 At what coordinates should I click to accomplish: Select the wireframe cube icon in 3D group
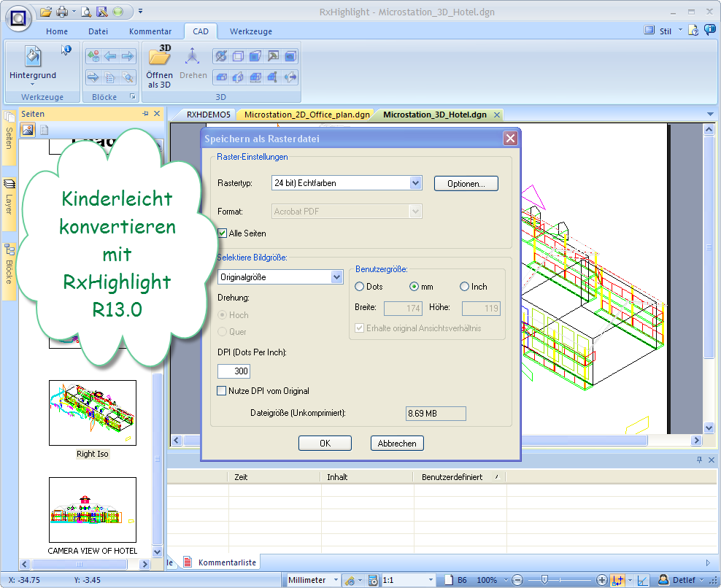(238, 56)
